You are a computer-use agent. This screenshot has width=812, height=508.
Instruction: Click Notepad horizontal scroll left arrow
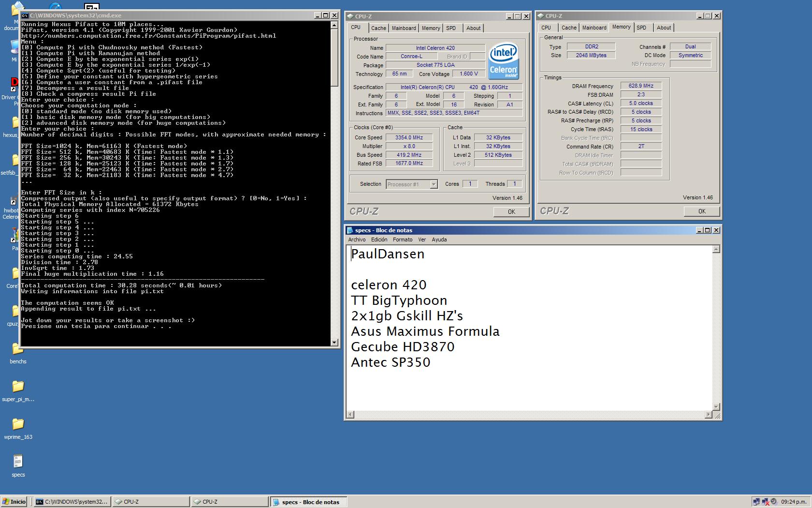pos(350,415)
